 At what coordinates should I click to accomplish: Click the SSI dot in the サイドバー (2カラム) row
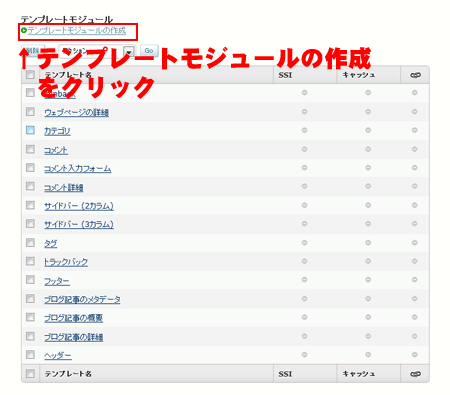(x=304, y=205)
